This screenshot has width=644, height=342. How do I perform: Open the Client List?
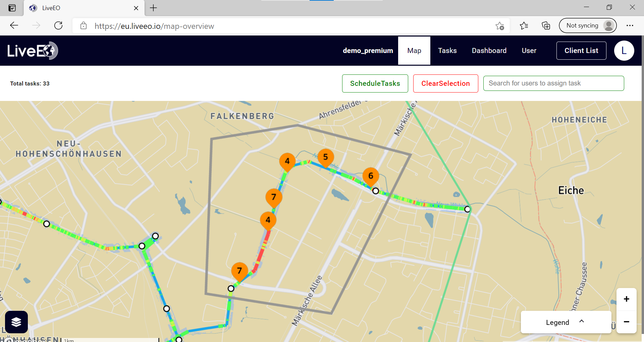pyautogui.click(x=581, y=51)
